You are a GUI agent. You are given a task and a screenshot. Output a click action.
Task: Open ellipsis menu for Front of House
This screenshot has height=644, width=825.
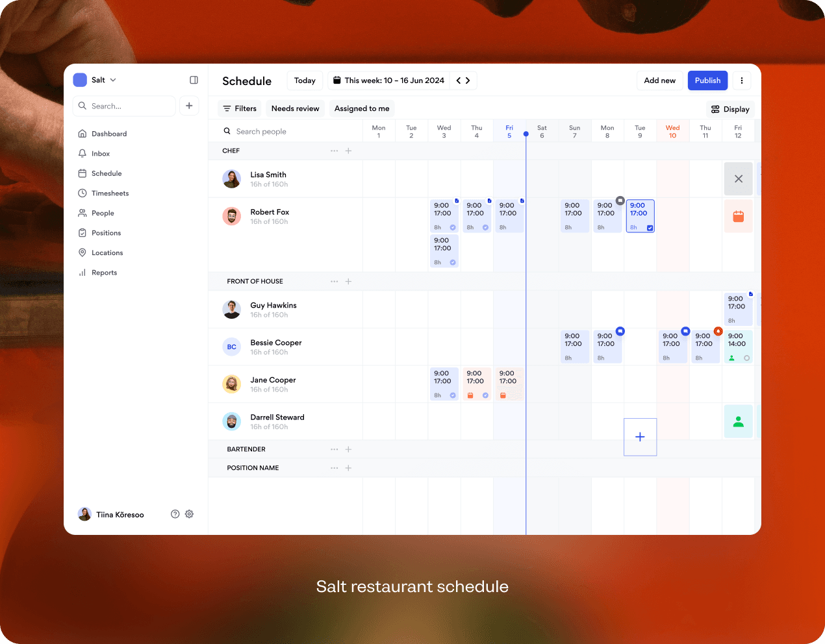334,282
